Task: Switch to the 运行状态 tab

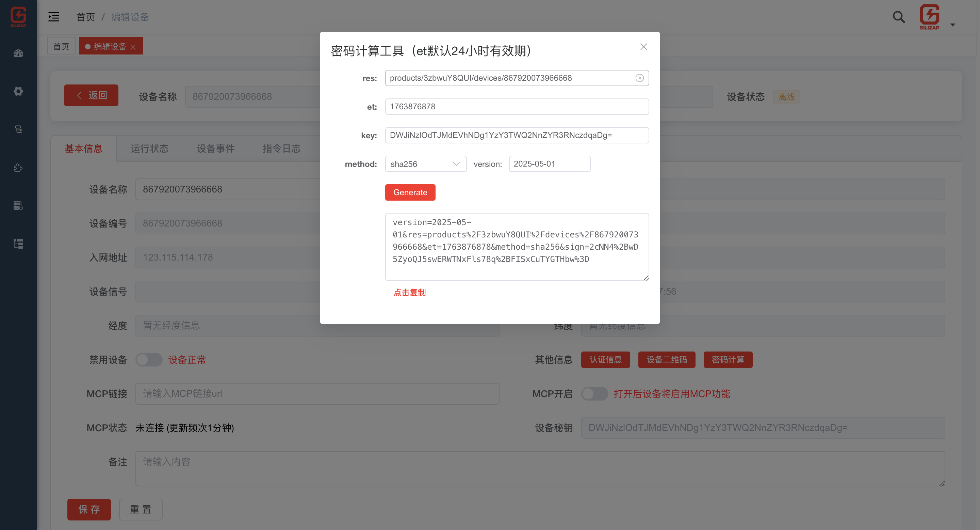Action: [149, 149]
